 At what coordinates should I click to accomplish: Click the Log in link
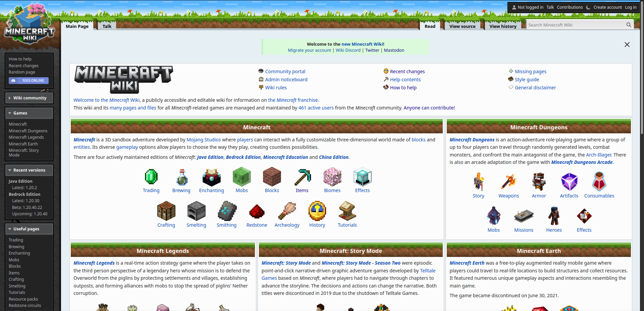(631, 7)
